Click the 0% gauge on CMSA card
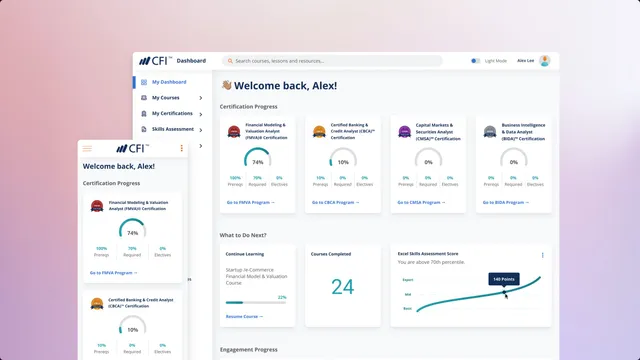This screenshot has width=640, height=360. click(x=428, y=157)
